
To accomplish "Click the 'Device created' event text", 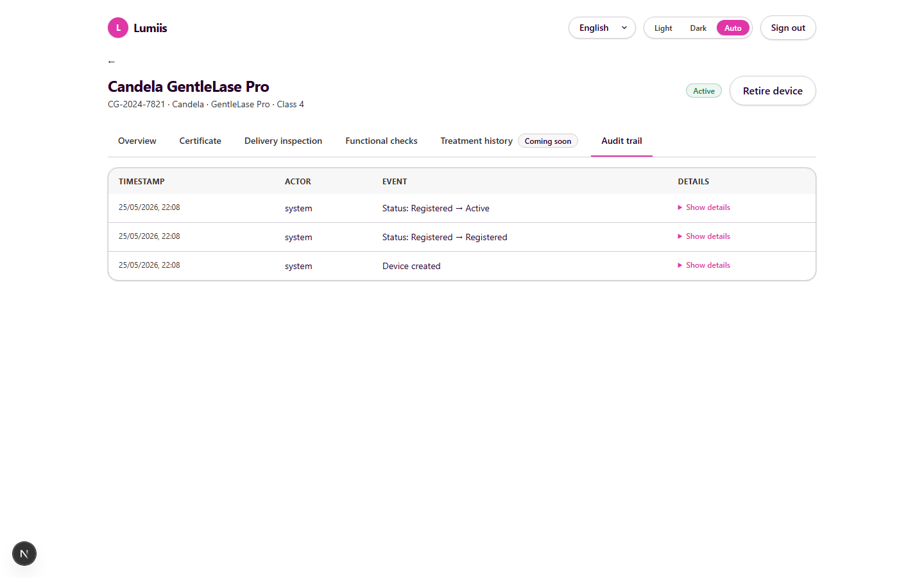I will pyautogui.click(x=411, y=266).
